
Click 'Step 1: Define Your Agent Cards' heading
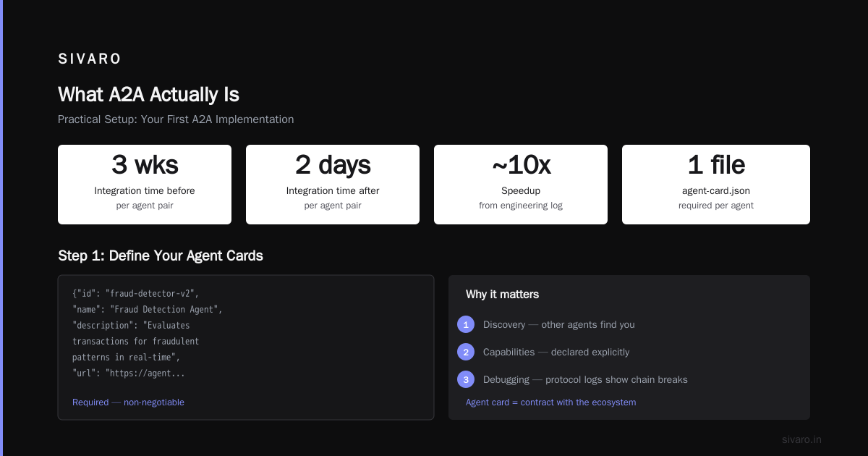161,256
